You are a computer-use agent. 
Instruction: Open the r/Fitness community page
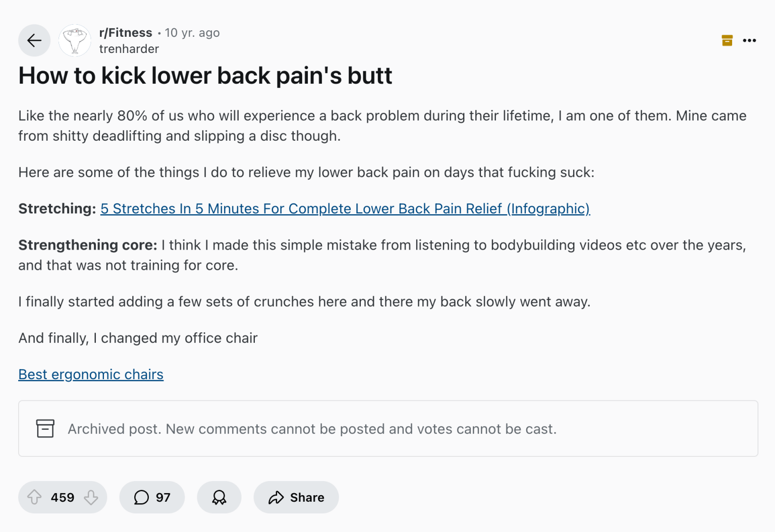(126, 32)
